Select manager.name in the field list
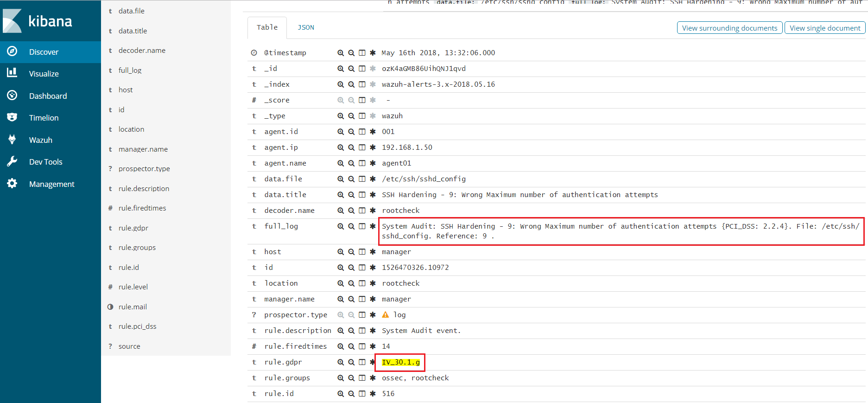 (143, 149)
